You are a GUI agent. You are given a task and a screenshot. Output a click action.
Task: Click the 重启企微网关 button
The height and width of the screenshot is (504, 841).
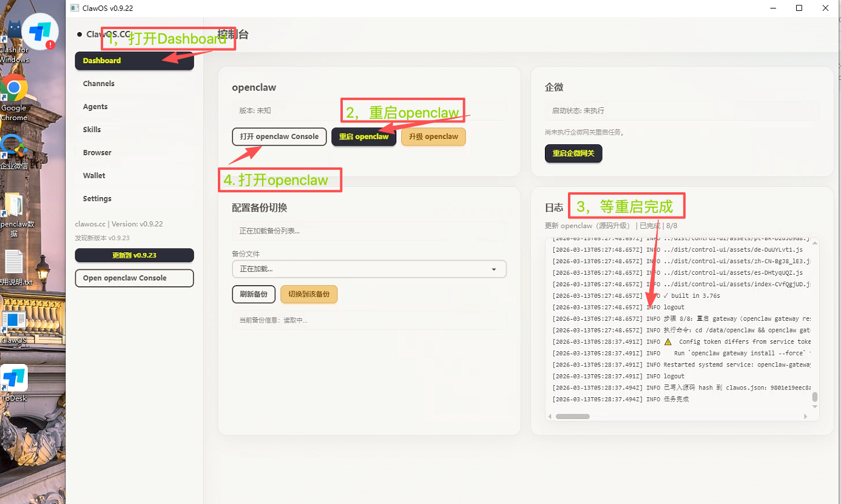(x=573, y=154)
